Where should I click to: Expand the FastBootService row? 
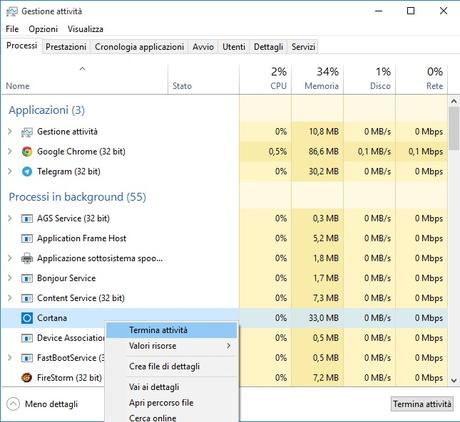pos(10,358)
